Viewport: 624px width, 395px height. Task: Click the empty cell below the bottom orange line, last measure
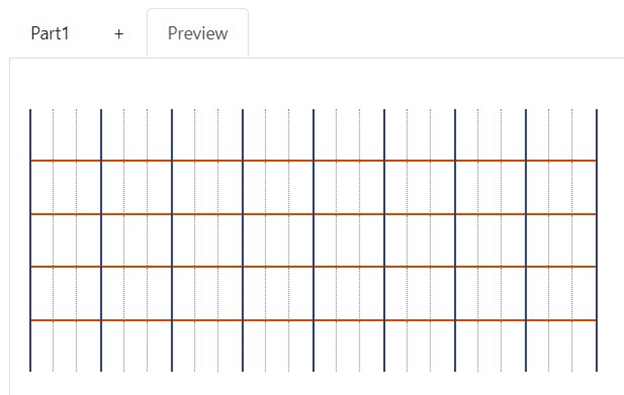coord(561,346)
